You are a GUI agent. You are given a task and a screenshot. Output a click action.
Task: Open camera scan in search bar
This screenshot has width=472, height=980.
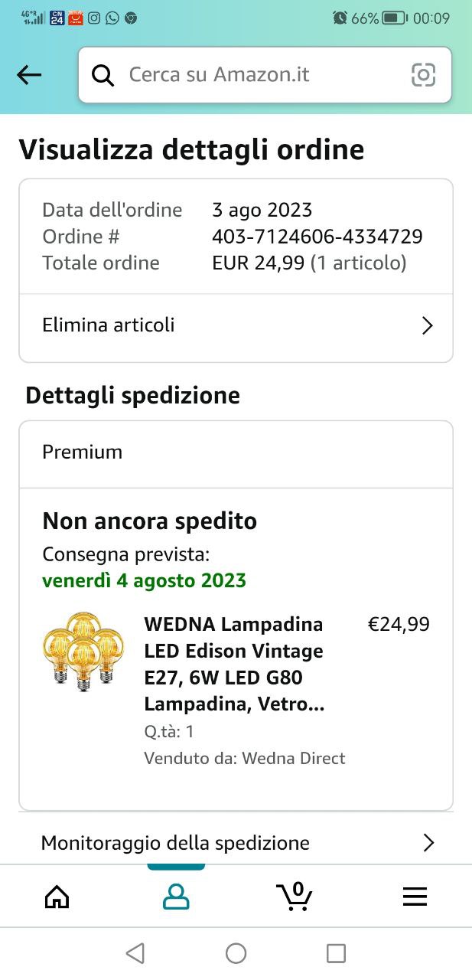423,75
